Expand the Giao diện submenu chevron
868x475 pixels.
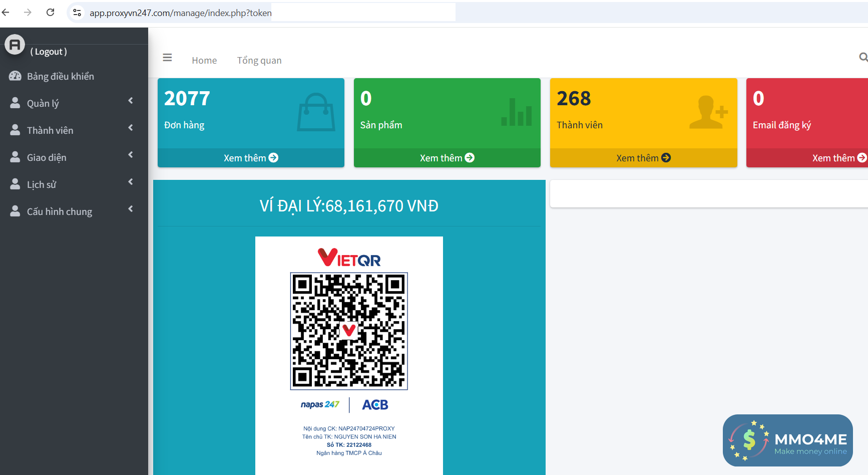click(x=131, y=155)
